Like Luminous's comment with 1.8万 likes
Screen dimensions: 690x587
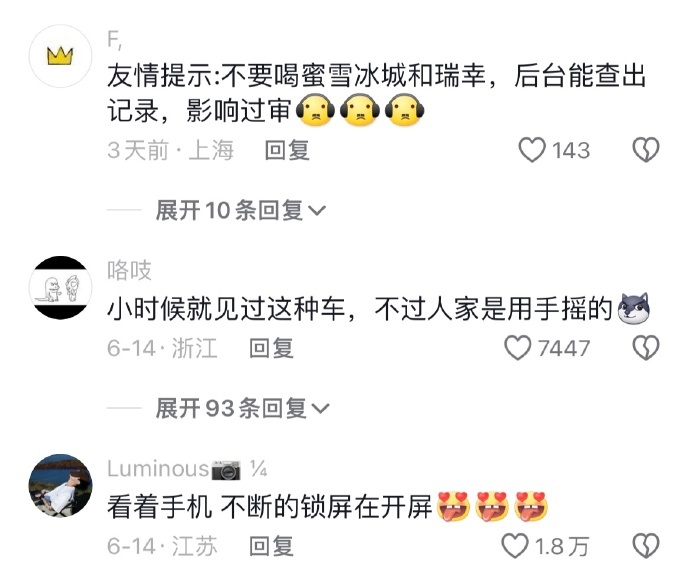point(515,546)
